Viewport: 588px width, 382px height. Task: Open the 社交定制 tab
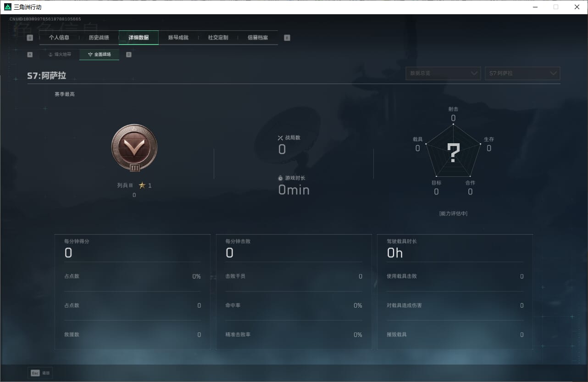tap(218, 38)
